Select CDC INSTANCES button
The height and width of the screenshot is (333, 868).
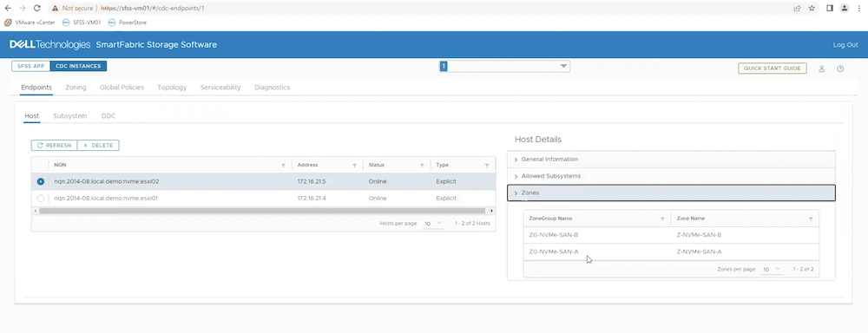(79, 67)
